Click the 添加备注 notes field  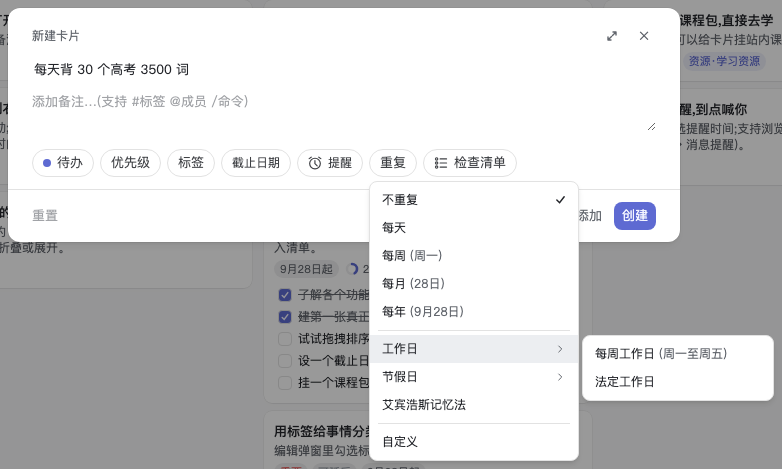(344, 113)
